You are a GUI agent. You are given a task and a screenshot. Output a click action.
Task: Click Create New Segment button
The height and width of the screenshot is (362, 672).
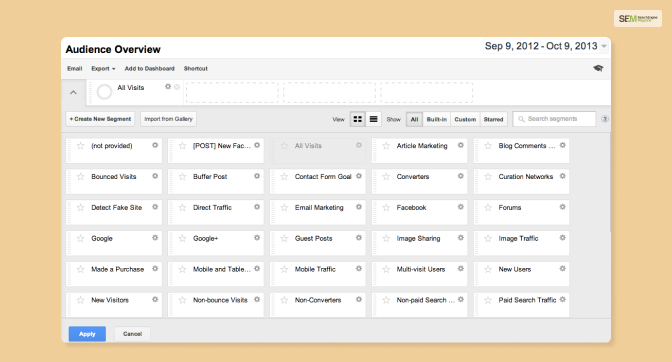[100, 119]
